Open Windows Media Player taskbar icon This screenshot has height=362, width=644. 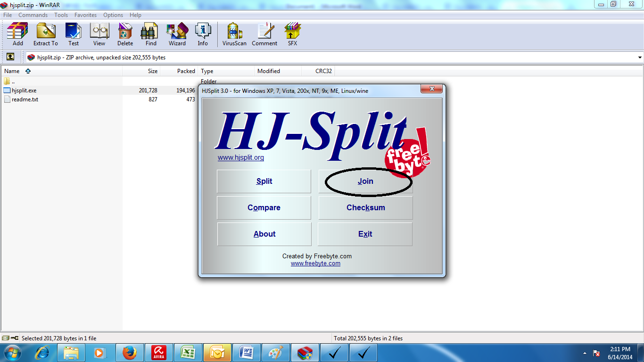point(99,353)
